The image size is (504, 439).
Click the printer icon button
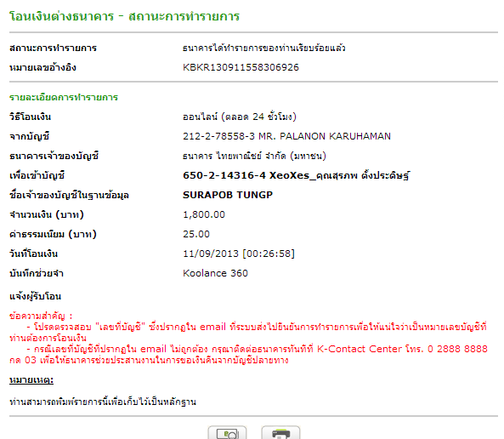click(x=280, y=432)
